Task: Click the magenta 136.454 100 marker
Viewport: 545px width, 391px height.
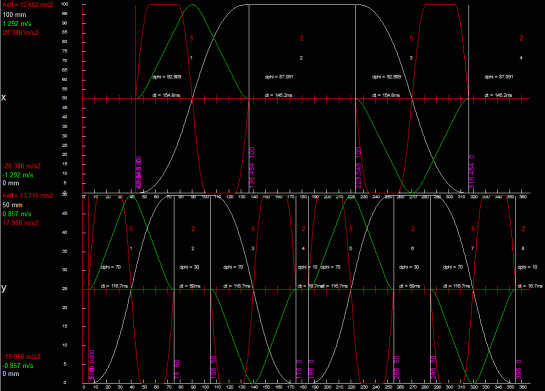Action: click(x=252, y=168)
